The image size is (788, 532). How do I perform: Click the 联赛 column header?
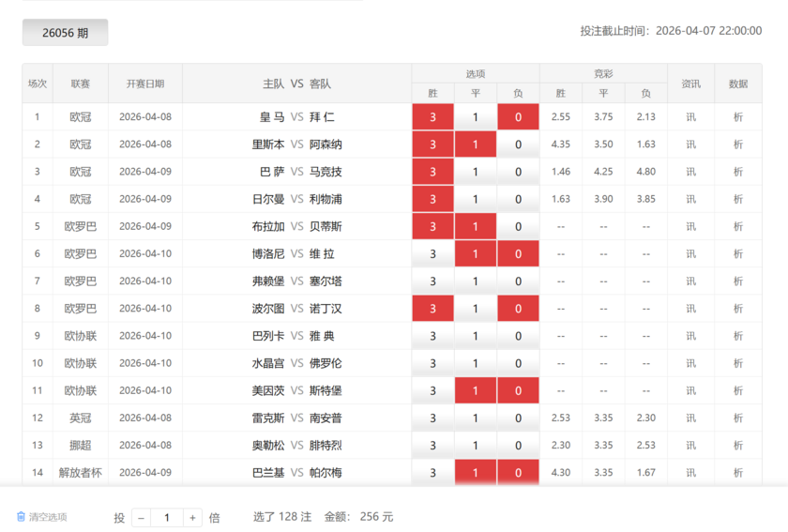[x=81, y=84]
